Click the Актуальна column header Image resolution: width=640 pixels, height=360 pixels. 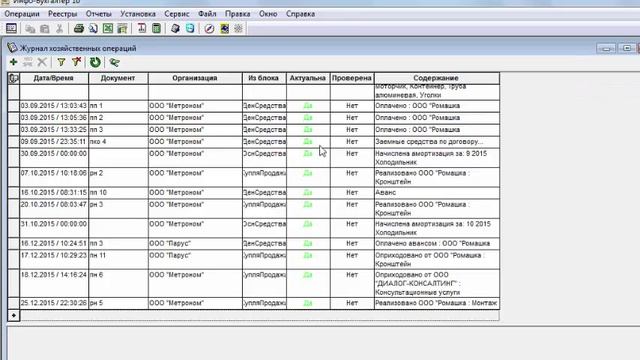click(308, 78)
